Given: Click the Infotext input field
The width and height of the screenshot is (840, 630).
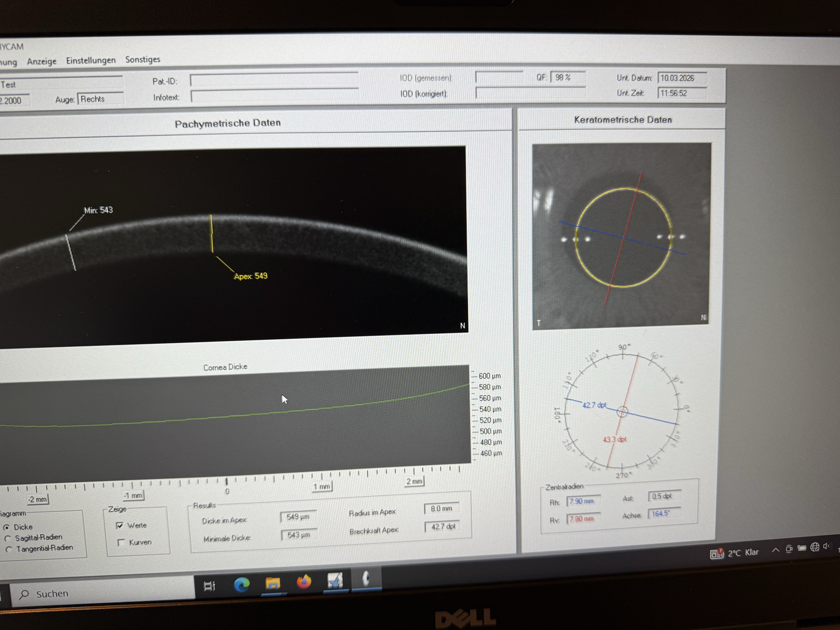Looking at the screenshot, I should point(274,96).
